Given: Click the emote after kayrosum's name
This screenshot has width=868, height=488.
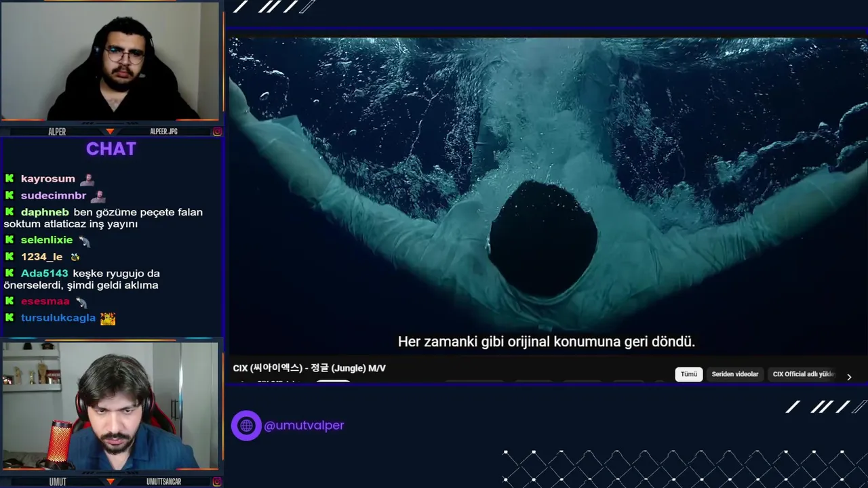Looking at the screenshot, I should pos(87,179).
